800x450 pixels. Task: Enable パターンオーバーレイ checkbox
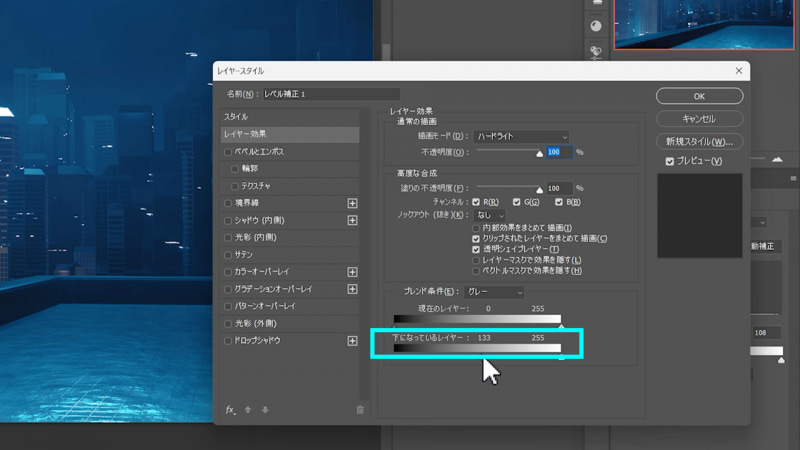coord(228,306)
